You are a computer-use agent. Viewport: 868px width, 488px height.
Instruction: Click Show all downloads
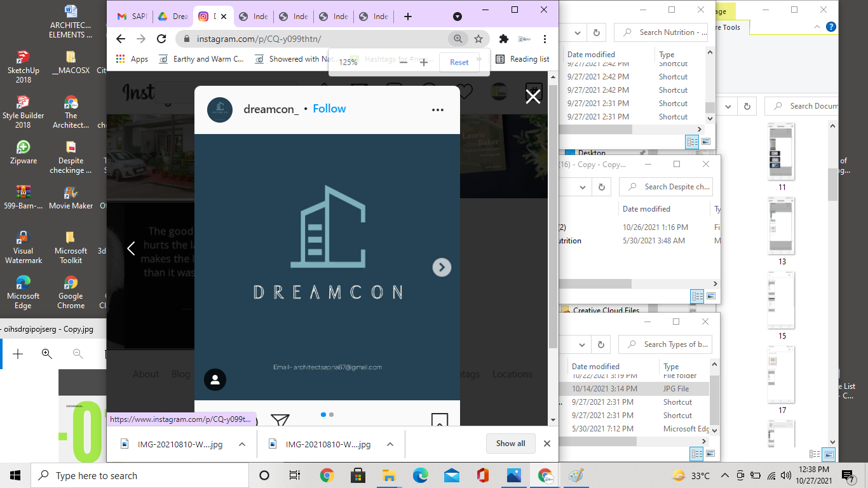pos(510,444)
